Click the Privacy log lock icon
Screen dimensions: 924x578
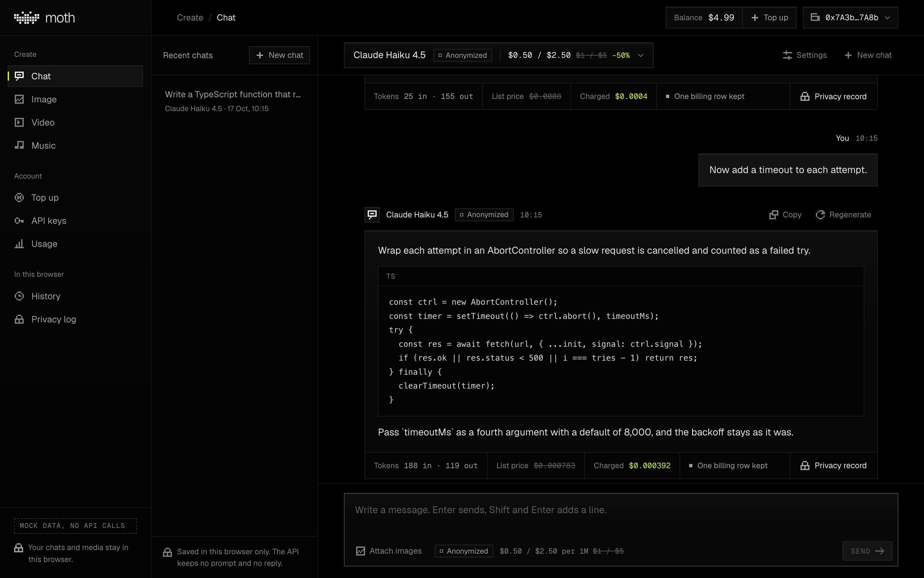(x=19, y=319)
